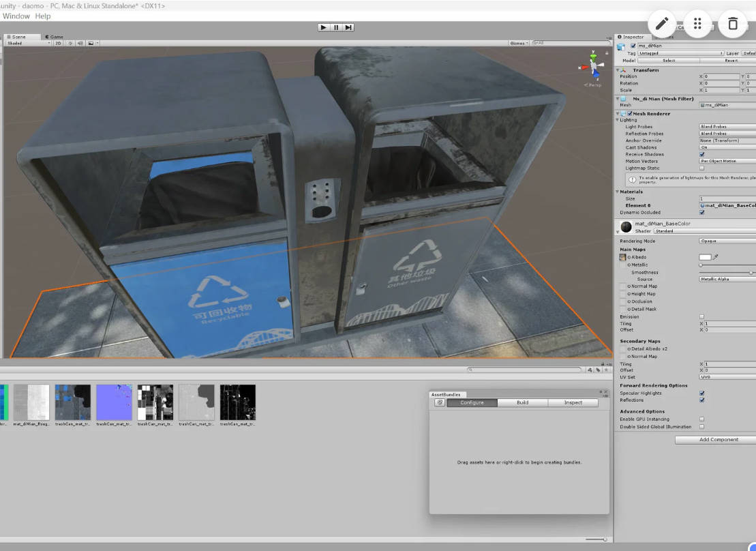Click the mat_diMian_BaseColor material preview sphere
This screenshot has height=551, width=756.
(x=626, y=227)
